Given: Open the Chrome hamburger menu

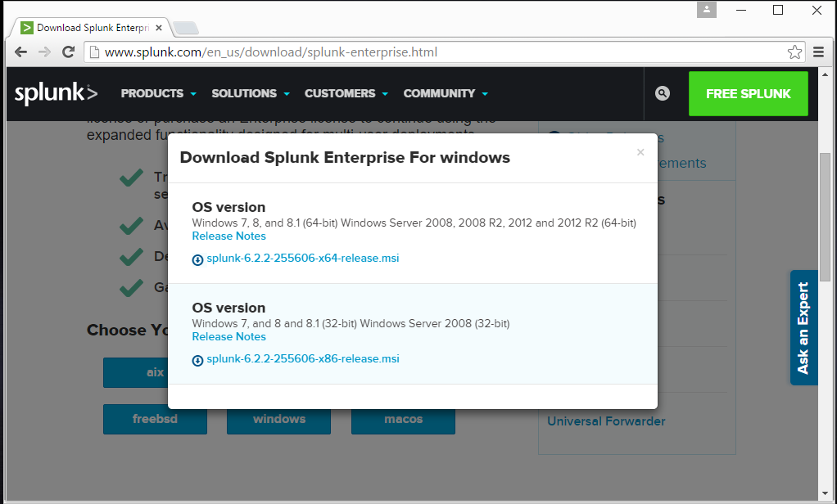Looking at the screenshot, I should pyautogui.click(x=818, y=52).
